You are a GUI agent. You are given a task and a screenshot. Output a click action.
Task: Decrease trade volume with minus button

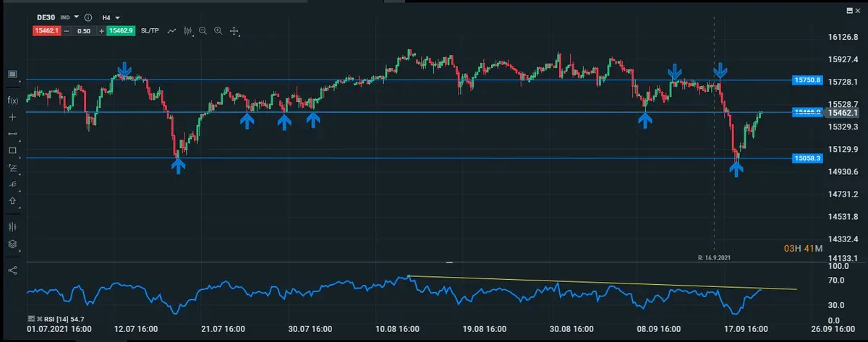[67, 31]
